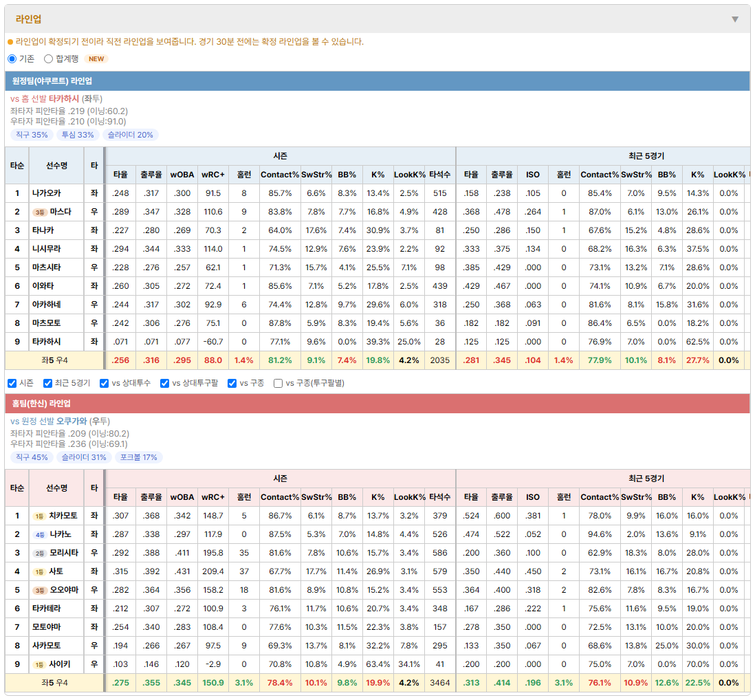Click player name 아카하네

click(x=47, y=305)
